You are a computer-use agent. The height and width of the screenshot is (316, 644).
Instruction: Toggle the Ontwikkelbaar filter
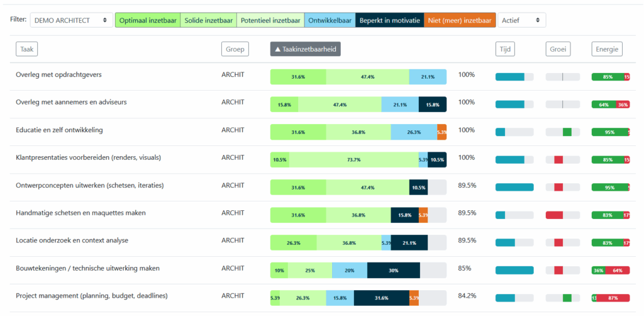coord(330,20)
